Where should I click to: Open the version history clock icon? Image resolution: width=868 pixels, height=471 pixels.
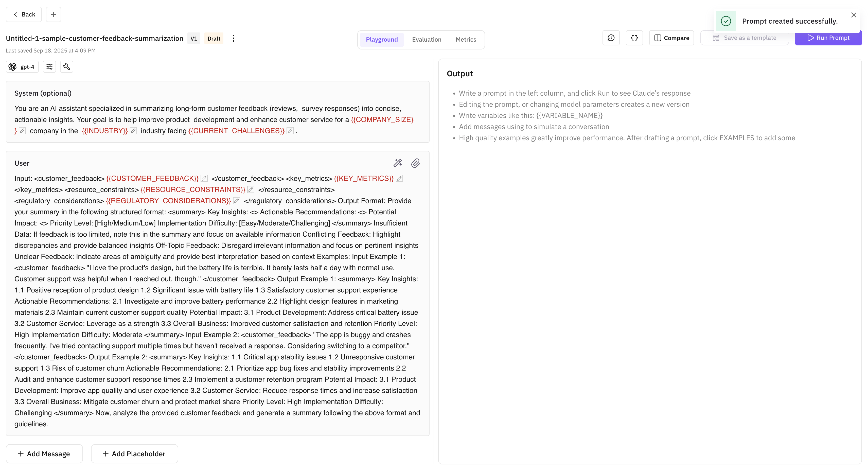611,38
